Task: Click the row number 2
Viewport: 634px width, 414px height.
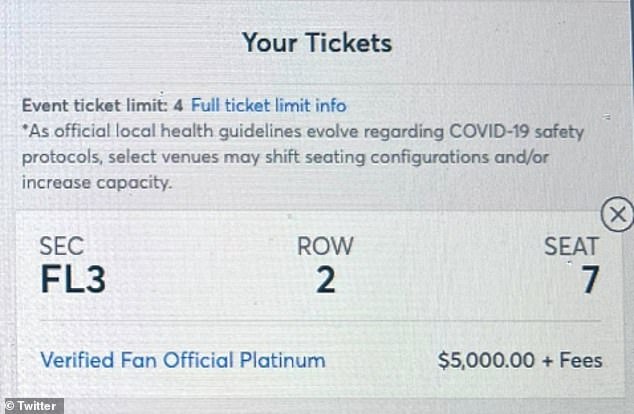Action: [325, 281]
